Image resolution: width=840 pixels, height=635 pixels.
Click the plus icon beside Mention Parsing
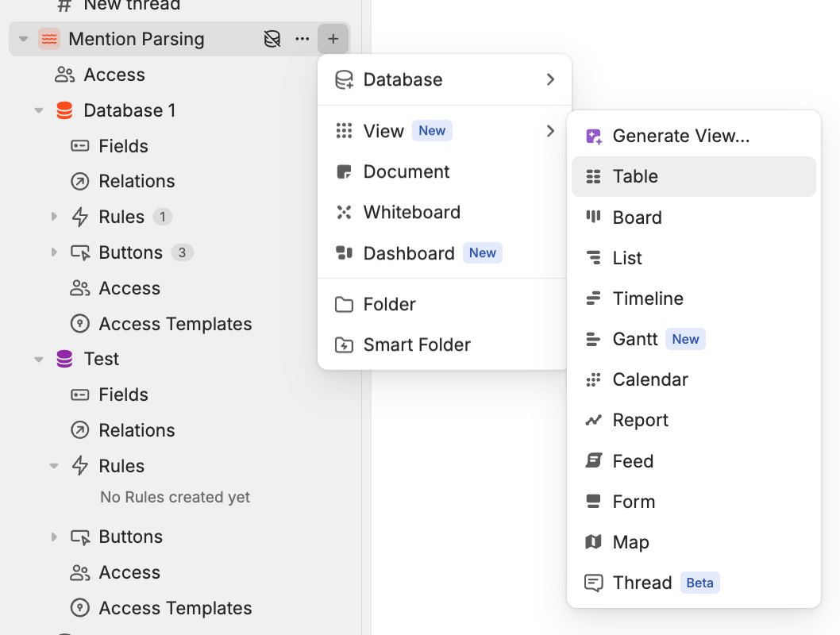tap(333, 39)
